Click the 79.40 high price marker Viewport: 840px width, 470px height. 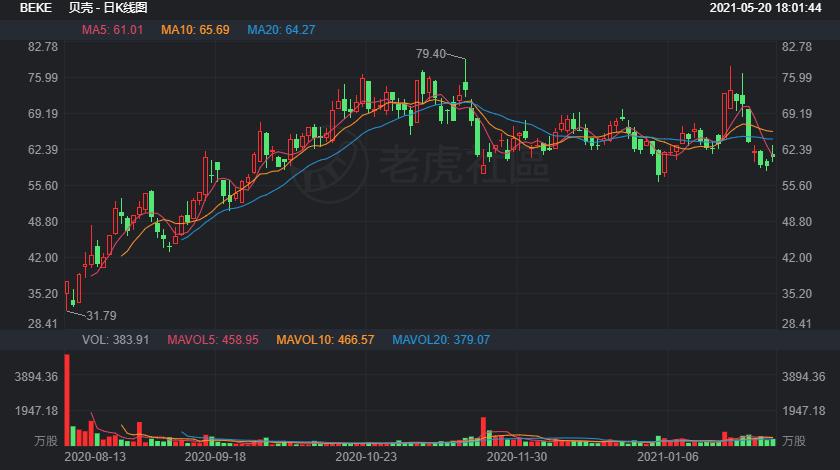[431, 53]
